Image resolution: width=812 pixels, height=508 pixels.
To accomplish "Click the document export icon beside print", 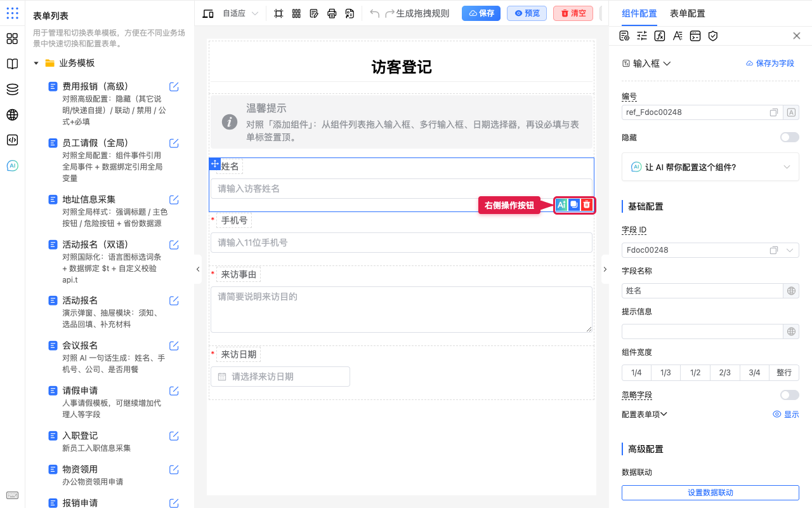I will 350,13.
